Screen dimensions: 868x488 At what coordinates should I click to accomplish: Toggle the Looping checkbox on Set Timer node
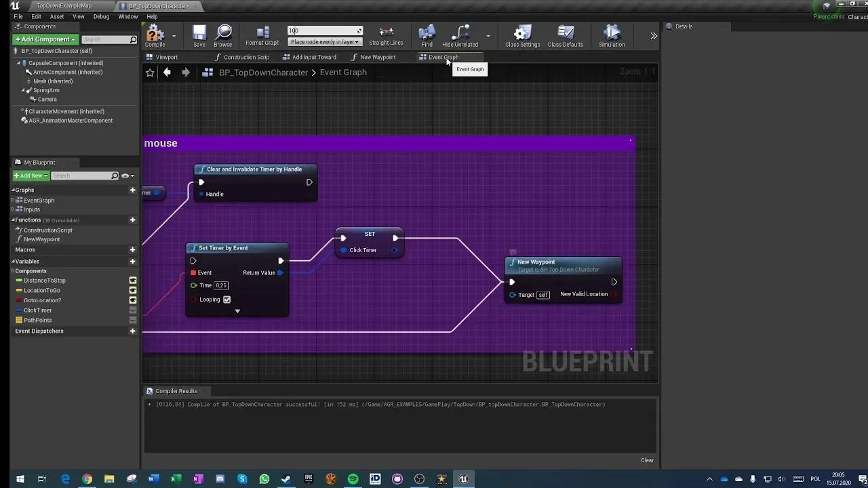point(226,300)
